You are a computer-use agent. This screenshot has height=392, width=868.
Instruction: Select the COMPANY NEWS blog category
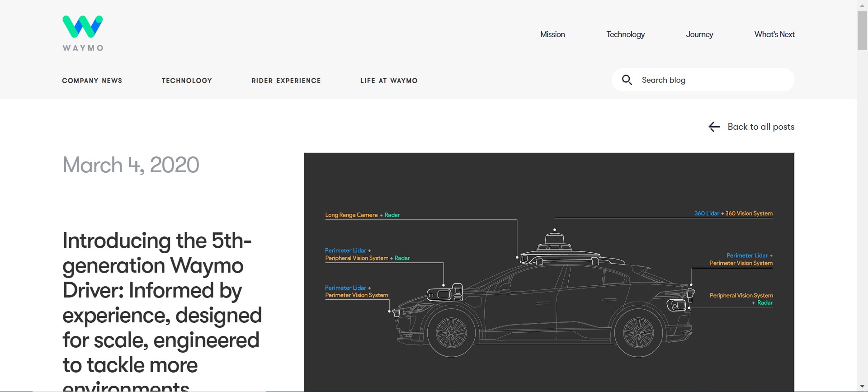point(92,80)
